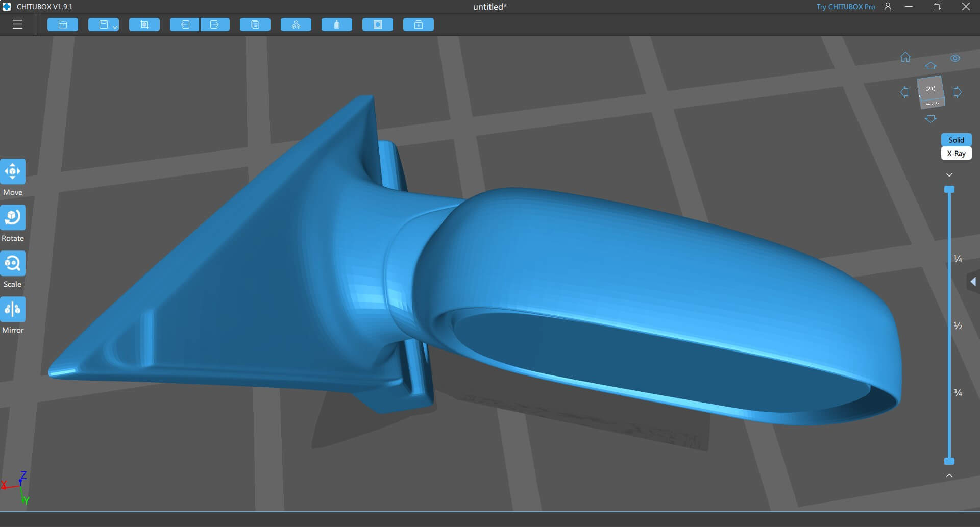
Task: Click the chevron above the layer slider
Action: coord(949,175)
